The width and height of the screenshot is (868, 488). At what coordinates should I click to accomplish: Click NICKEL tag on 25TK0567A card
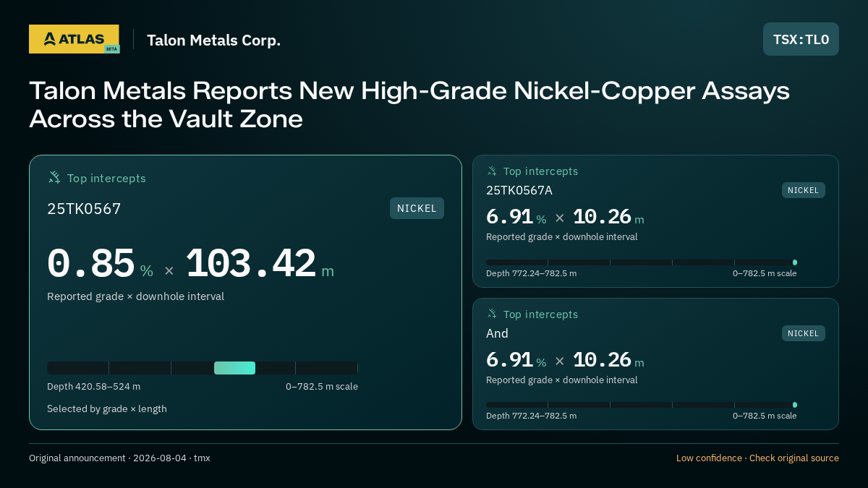803,190
